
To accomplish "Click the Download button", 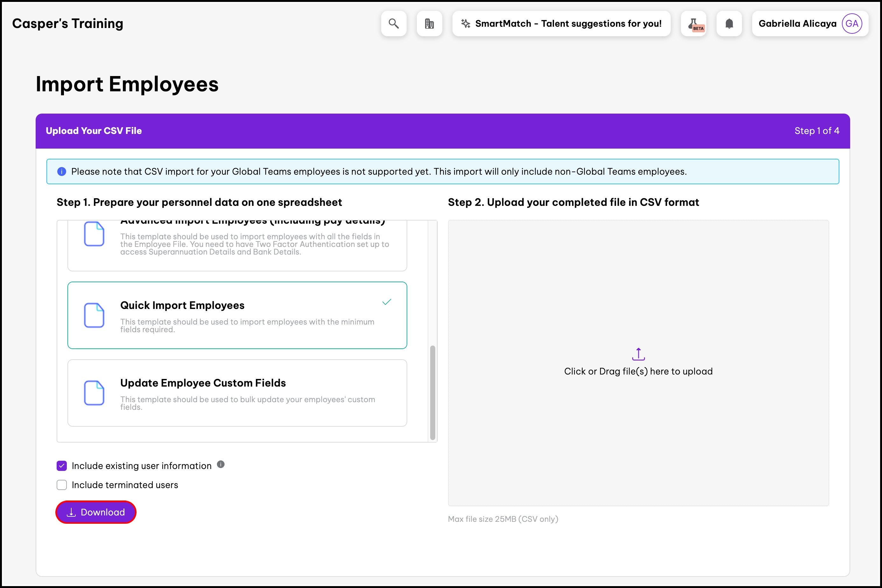I will pos(96,512).
